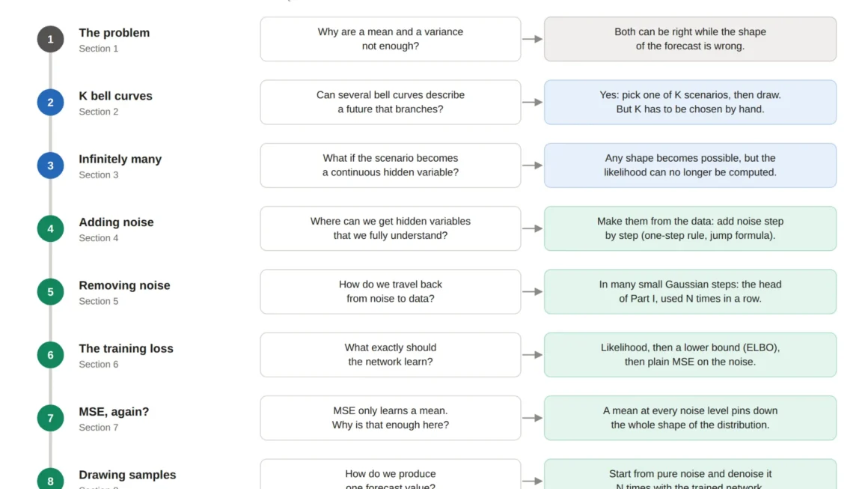Select 'Can several bell curves describe' question box

(391, 102)
